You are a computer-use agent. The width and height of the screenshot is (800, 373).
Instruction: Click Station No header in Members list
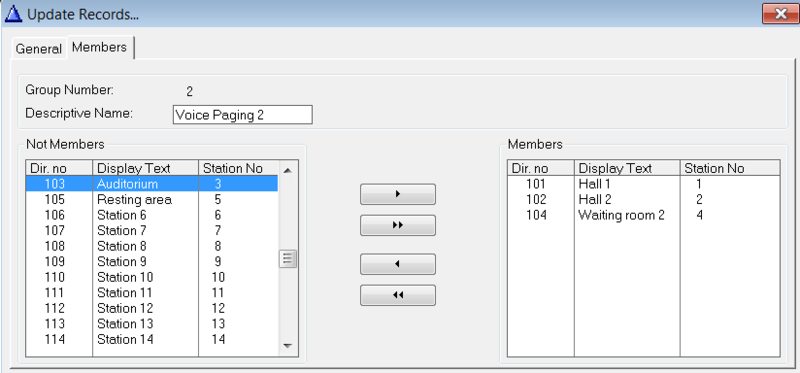(730, 168)
